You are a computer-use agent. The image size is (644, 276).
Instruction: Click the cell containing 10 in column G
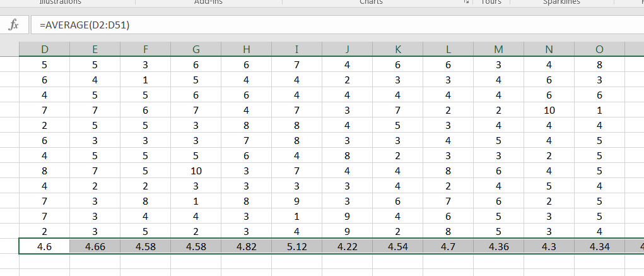(x=196, y=170)
